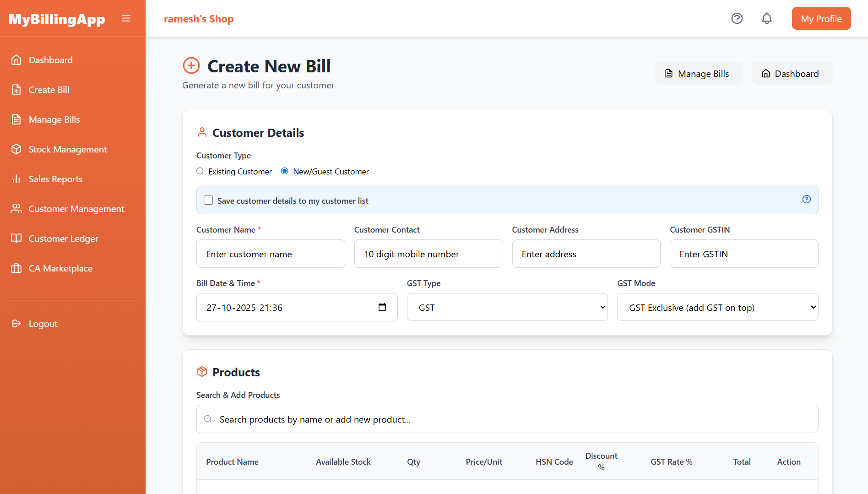Open Sales Reports via the chart icon

click(16, 179)
